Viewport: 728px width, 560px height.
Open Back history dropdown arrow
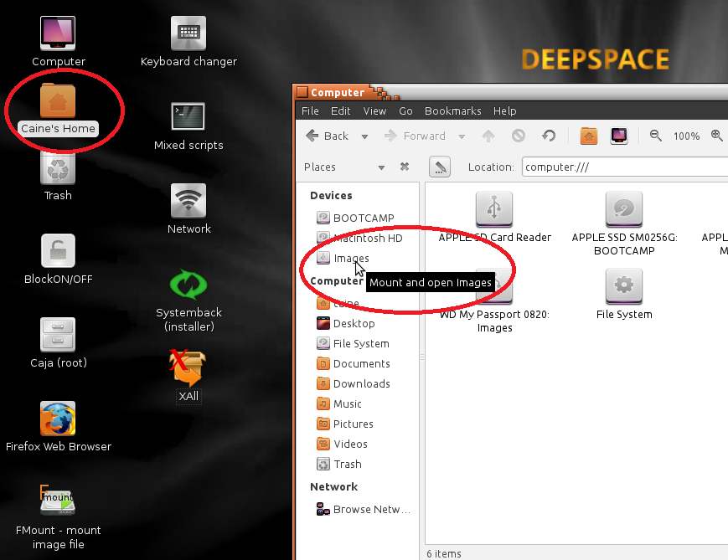364,136
